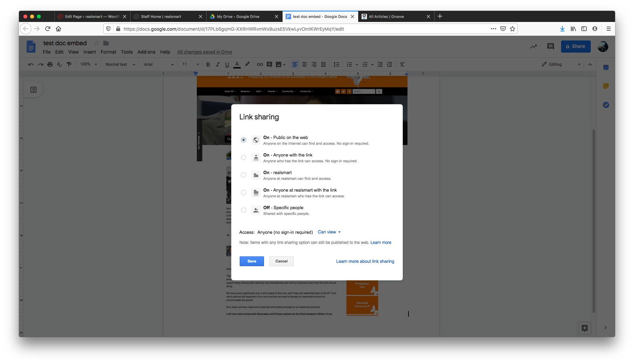The width and height of the screenshot is (634, 364).
Task: Center align text
Action: point(305,64)
